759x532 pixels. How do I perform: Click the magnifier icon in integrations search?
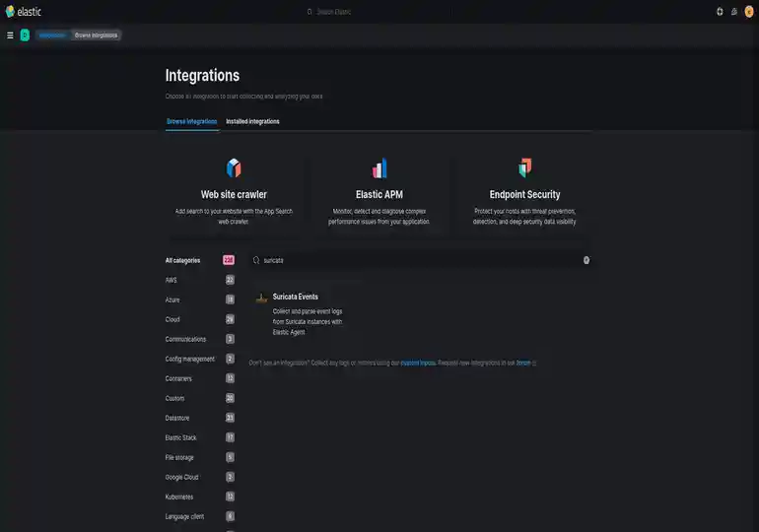tap(256, 260)
